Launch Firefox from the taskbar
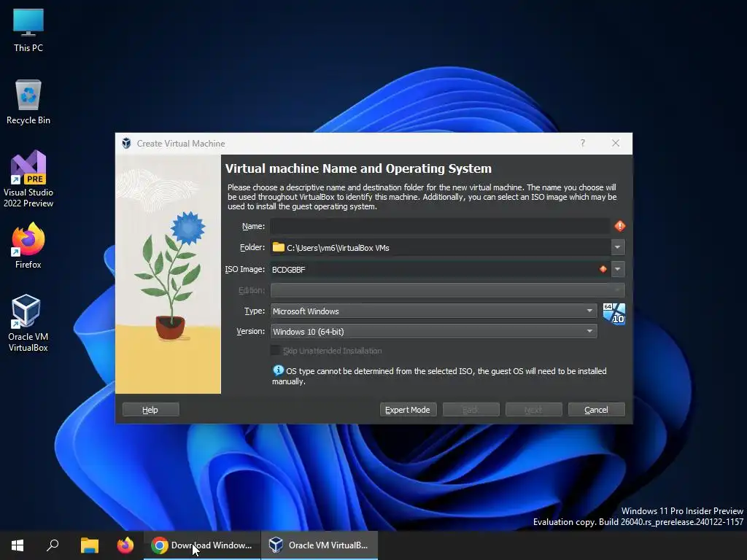747x560 pixels. [125, 545]
